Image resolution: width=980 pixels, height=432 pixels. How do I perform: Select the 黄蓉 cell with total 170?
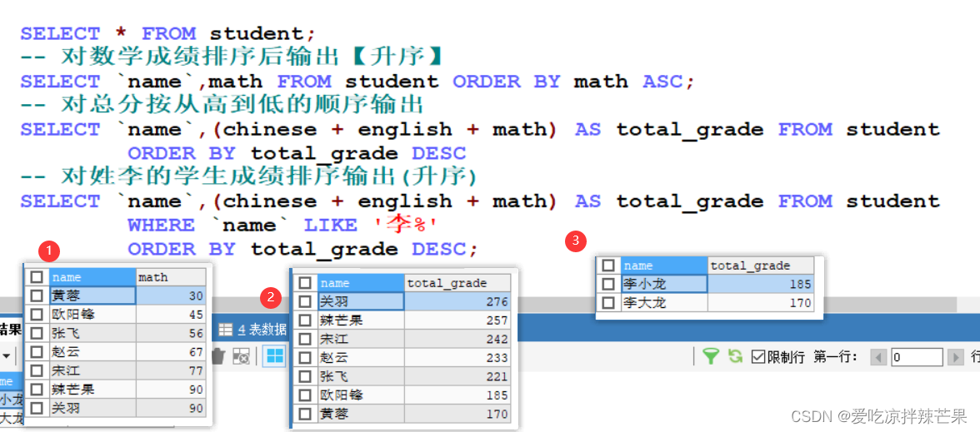(361, 414)
